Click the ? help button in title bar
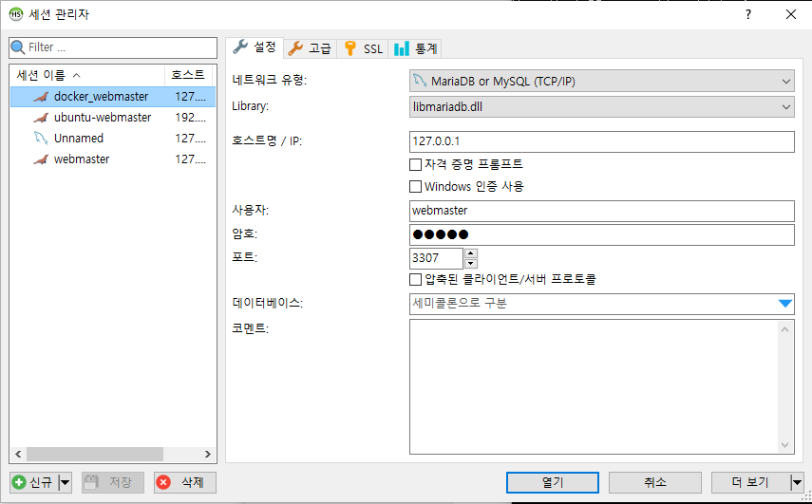 (x=748, y=14)
